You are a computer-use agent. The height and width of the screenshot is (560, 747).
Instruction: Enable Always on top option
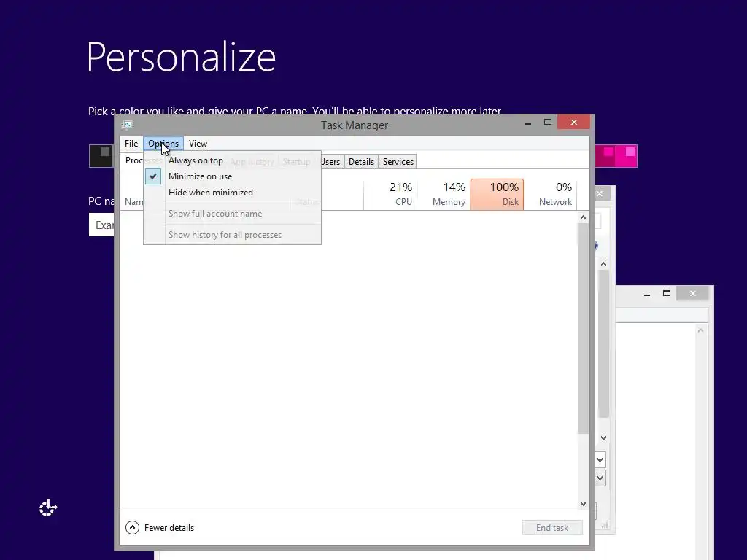pyautogui.click(x=233, y=160)
